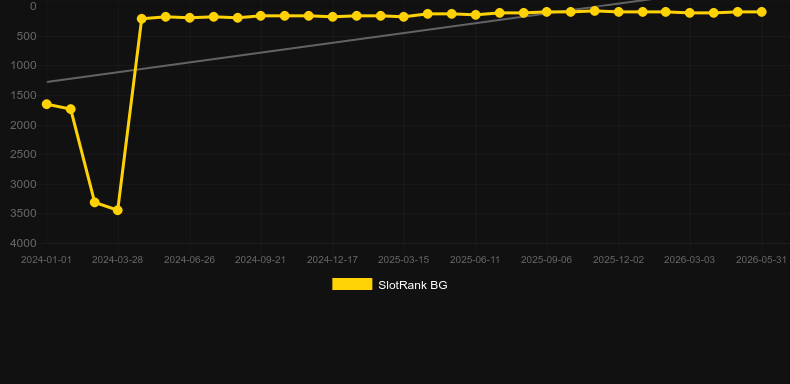Click the y-axis value 4000

[x=24, y=243]
